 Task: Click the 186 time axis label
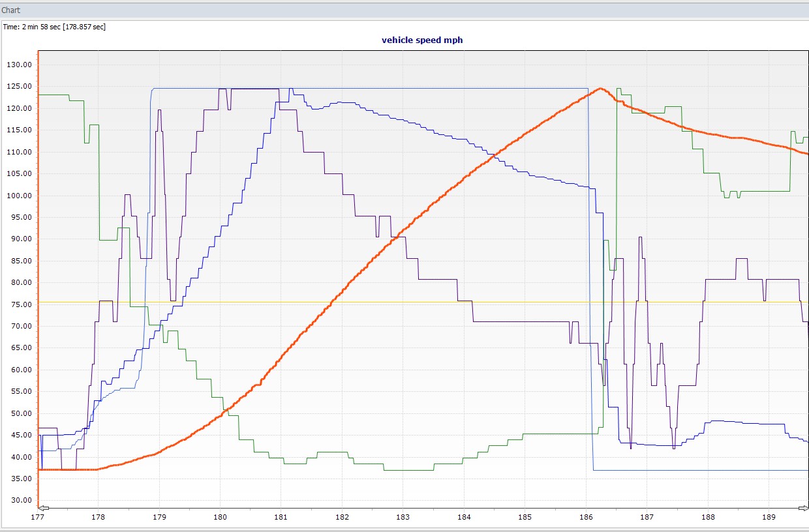pyautogui.click(x=586, y=518)
